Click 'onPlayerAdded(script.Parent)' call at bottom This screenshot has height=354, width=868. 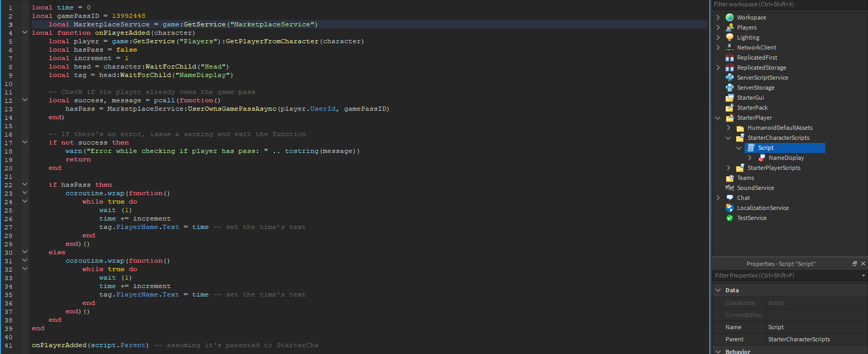[x=90, y=345]
